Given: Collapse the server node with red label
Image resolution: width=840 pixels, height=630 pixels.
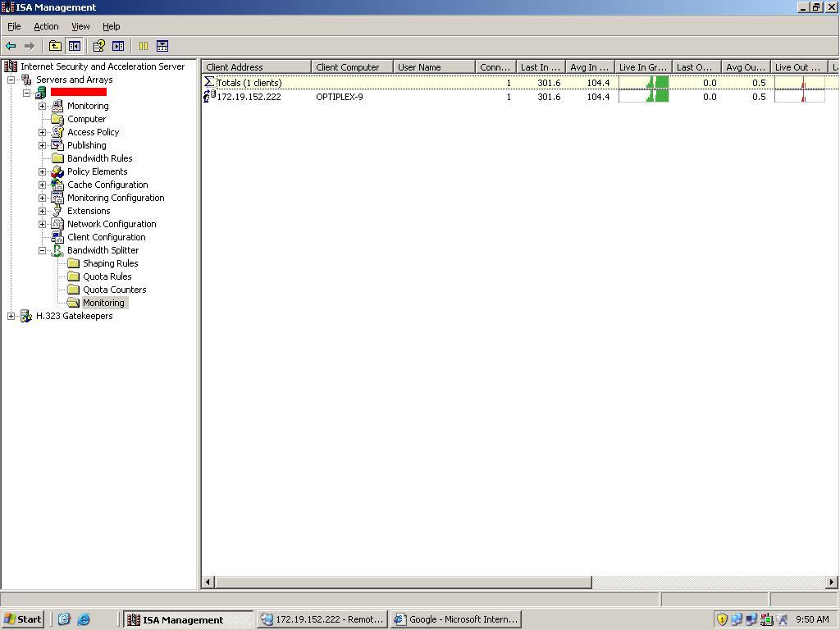Looking at the screenshot, I should click(26, 93).
